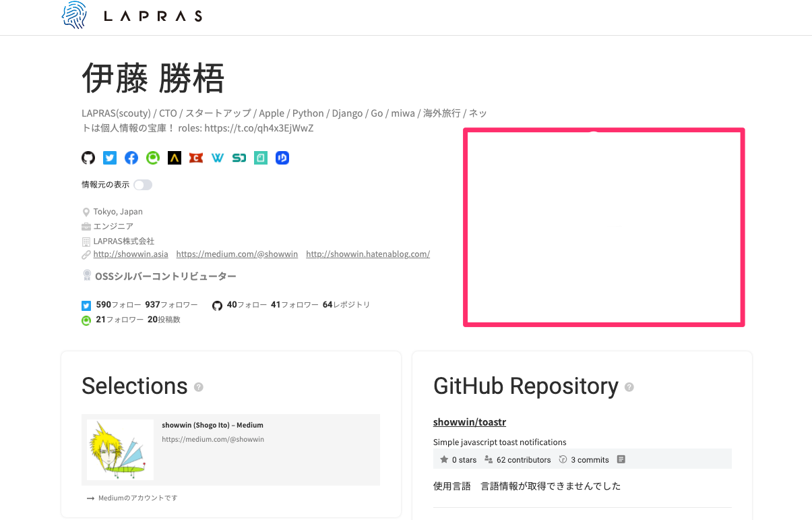Open the showwin.hatenablog.com link
The image size is (812, 520).
pos(368,254)
